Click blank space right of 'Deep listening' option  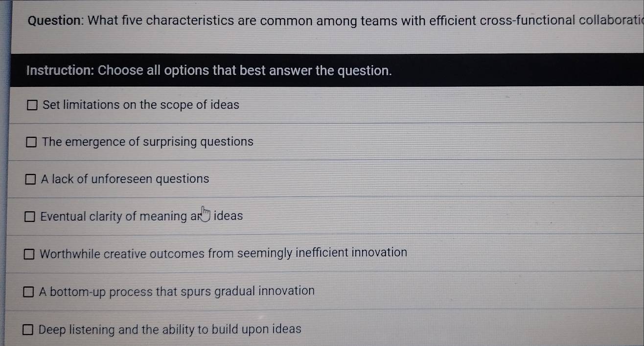(x=465, y=329)
